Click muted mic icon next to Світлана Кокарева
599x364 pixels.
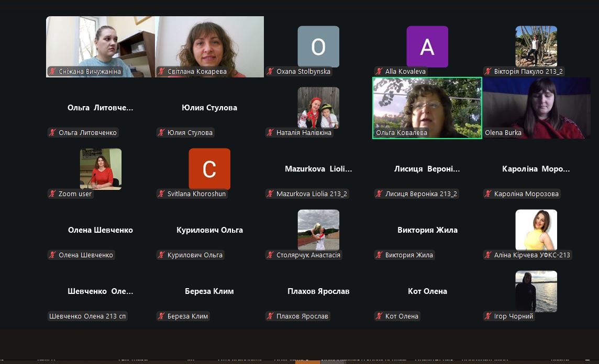click(161, 72)
